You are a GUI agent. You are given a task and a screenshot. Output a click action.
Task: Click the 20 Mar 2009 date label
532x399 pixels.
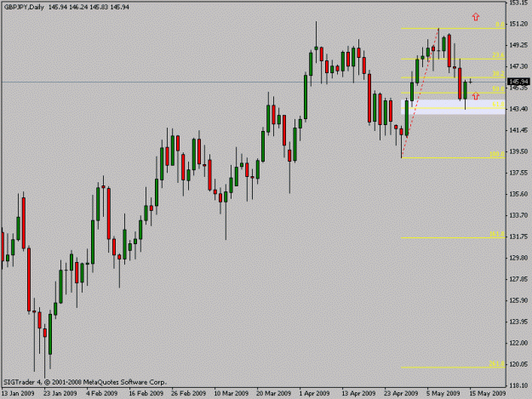[273, 393]
